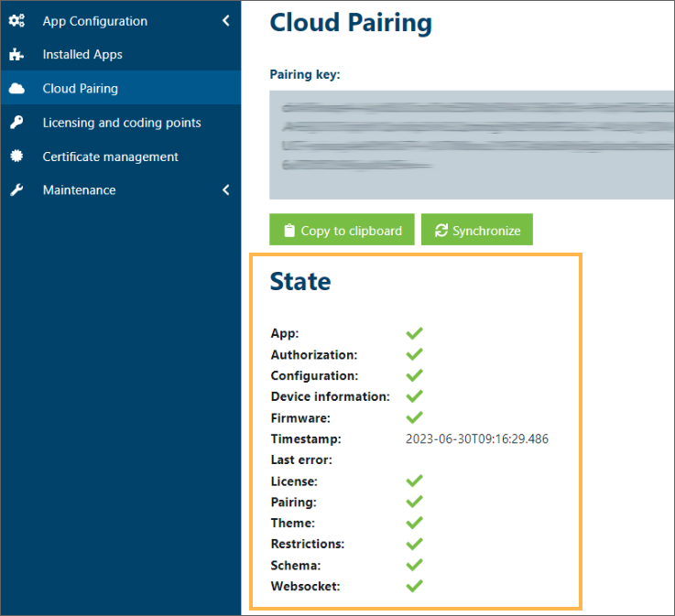
Task: Click the 'Restrictions:' label
Action: click(x=308, y=544)
